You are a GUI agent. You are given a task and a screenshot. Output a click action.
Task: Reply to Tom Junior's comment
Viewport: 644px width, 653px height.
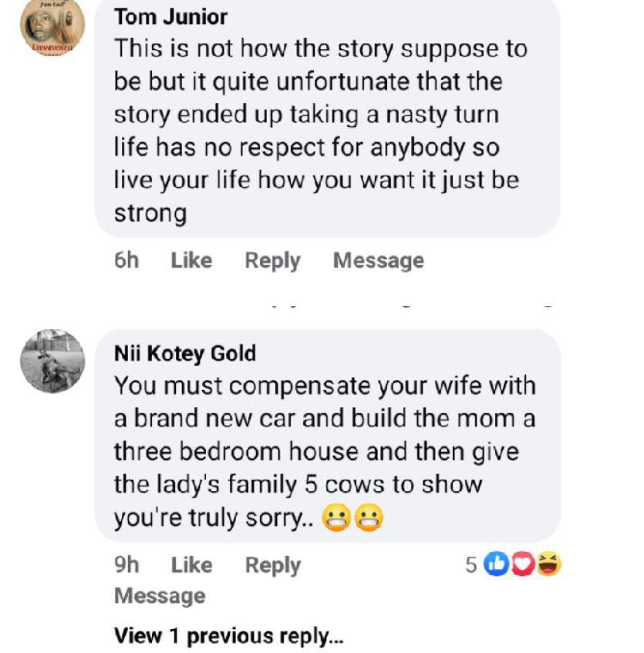[272, 261]
